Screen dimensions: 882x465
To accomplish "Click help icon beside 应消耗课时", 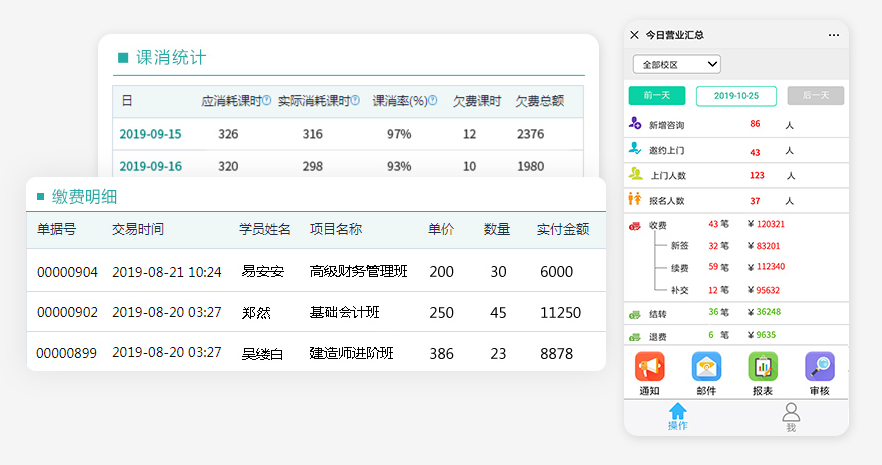I will pos(267,101).
